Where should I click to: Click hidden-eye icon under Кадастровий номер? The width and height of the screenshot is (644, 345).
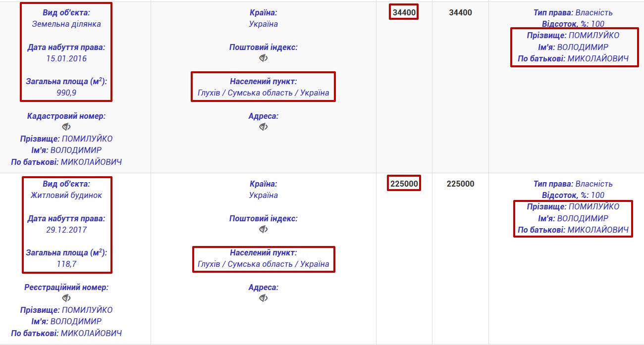(x=66, y=127)
